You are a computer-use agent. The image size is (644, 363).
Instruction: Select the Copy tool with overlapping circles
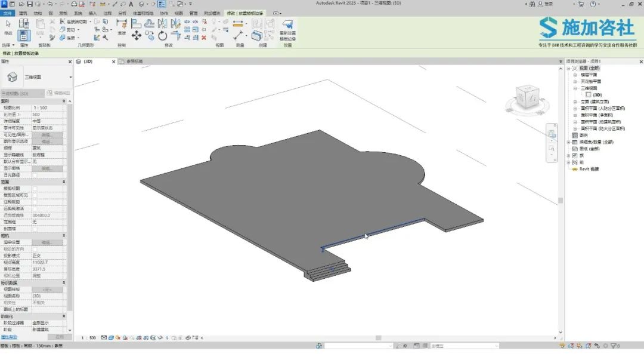click(150, 36)
